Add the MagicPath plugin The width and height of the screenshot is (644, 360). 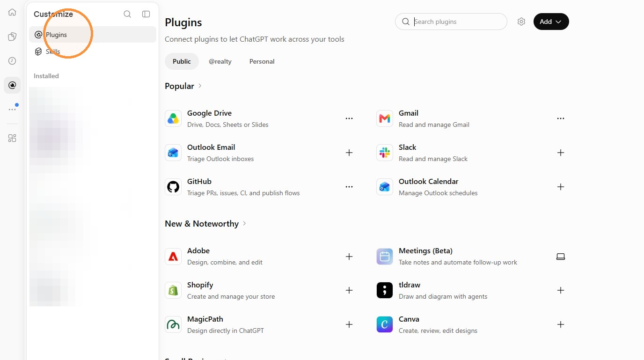tap(349, 324)
